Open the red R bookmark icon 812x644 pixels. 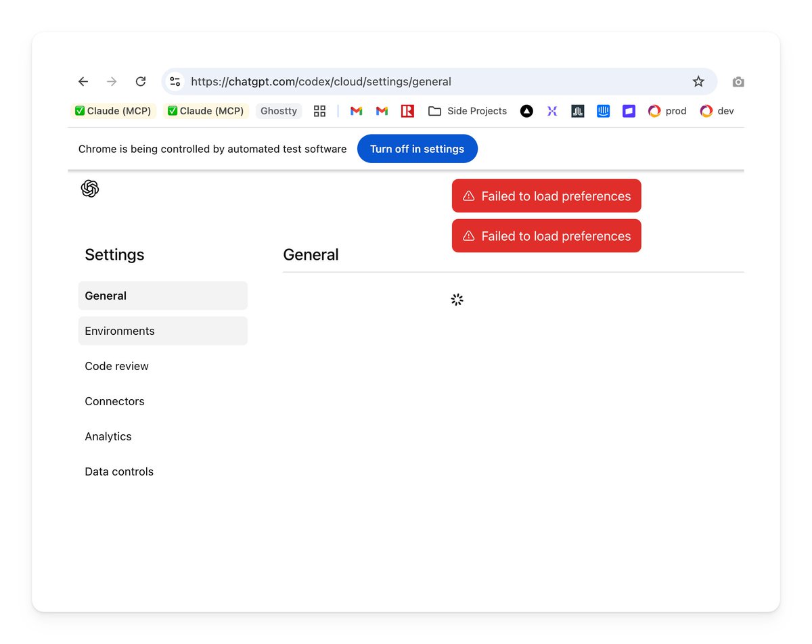click(x=407, y=111)
